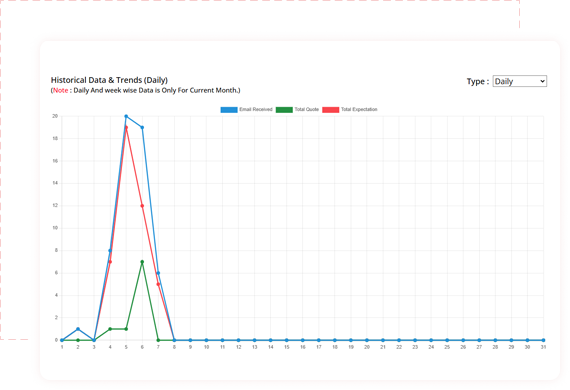Toggle the Total Quote legend item

pyautogui.click(x=297, y=109)
